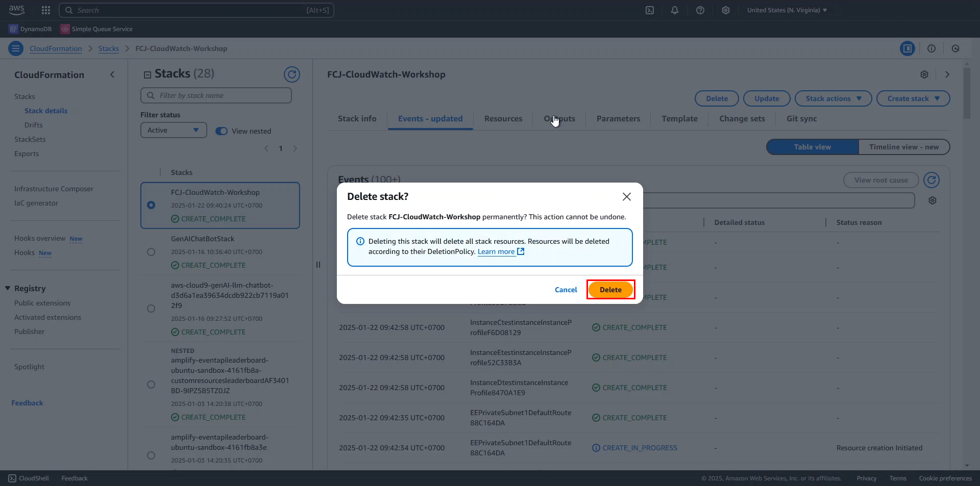Open the Stack info tab

pyautogui.click(x=357, y=118)
